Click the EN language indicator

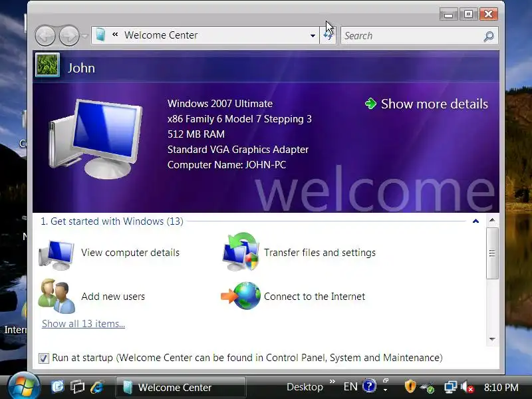[x=350, y=387]
